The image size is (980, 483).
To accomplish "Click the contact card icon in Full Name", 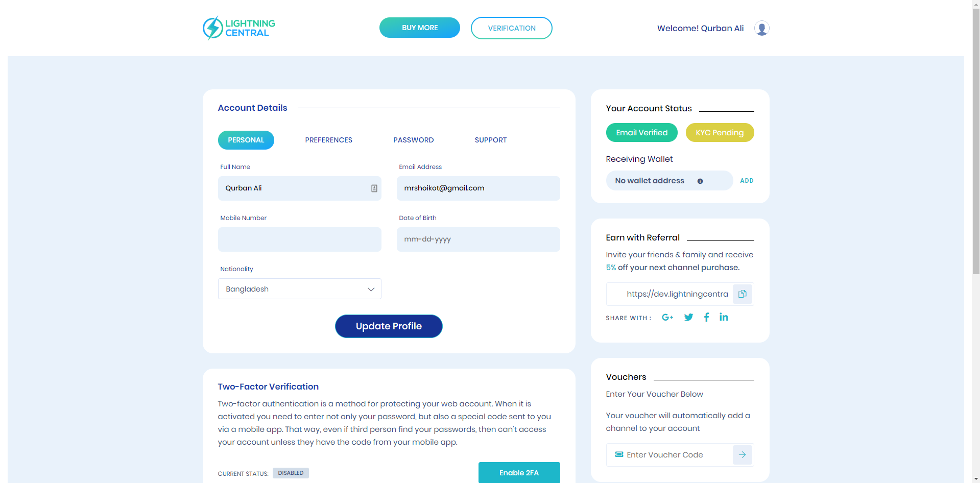I will tap(374, 188).
